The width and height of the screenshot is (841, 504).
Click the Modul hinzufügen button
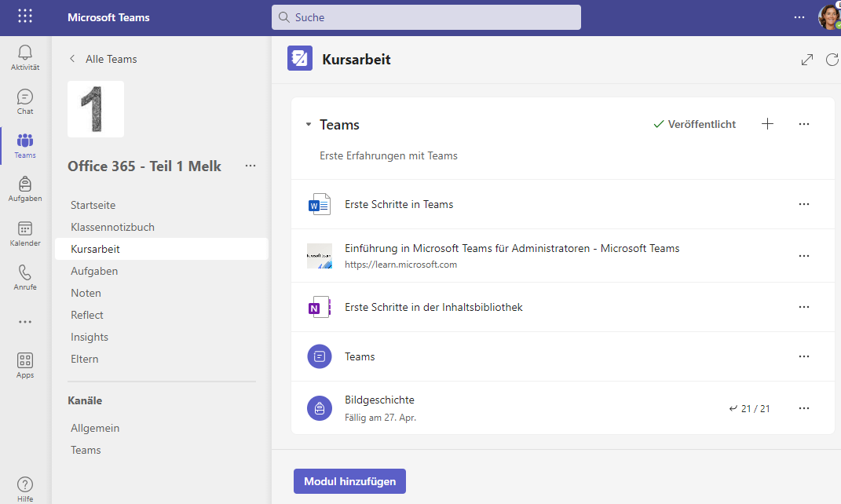point(349,481)
